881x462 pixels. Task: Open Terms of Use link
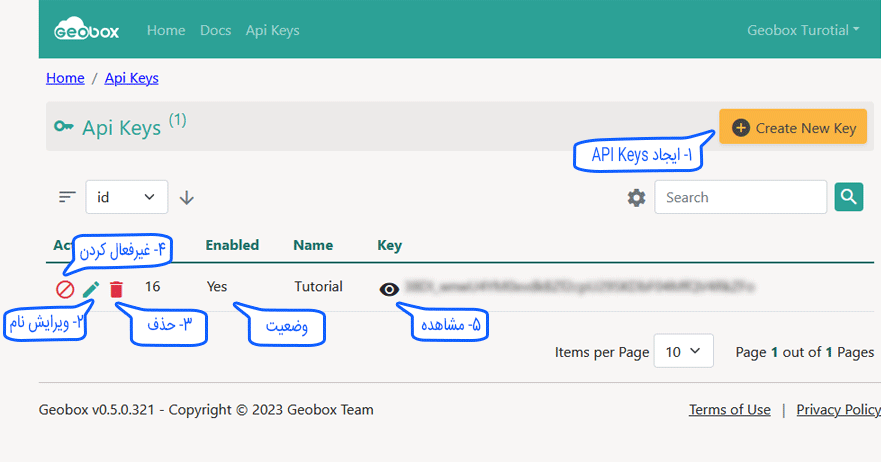(x=729, y=410)
